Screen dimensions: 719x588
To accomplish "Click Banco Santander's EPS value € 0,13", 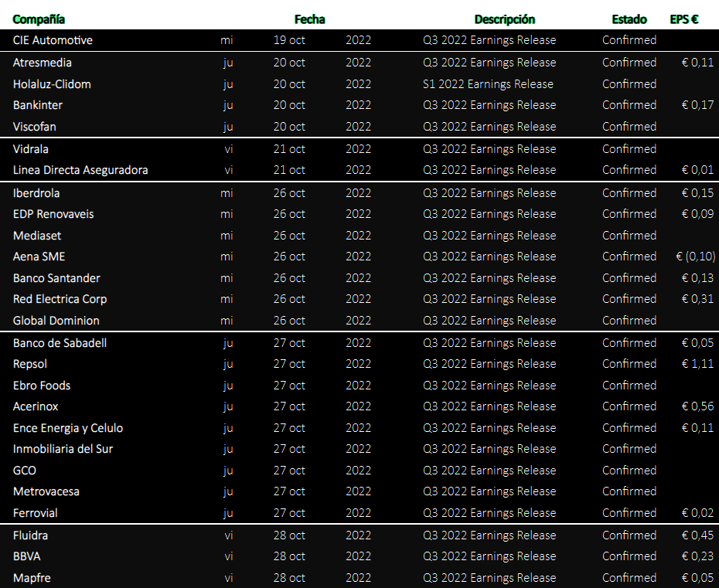I will coord(697,278).
